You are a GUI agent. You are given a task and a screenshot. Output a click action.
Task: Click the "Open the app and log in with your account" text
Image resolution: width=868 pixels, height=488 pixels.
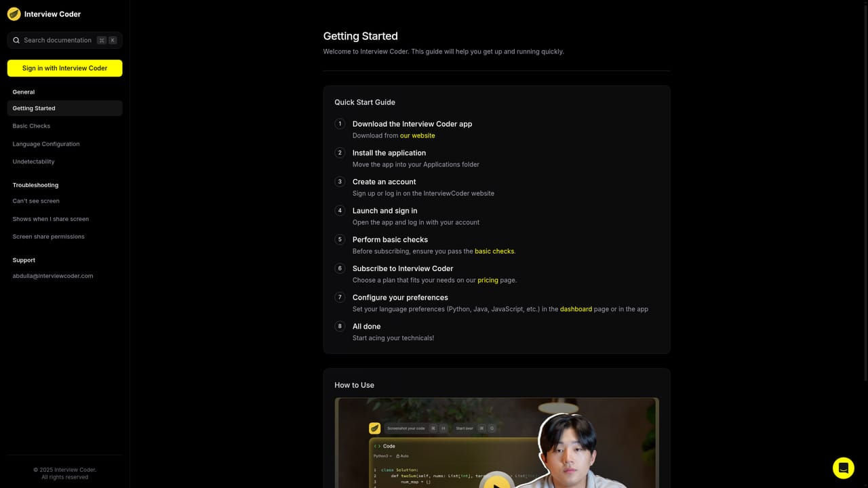point(416,222)
